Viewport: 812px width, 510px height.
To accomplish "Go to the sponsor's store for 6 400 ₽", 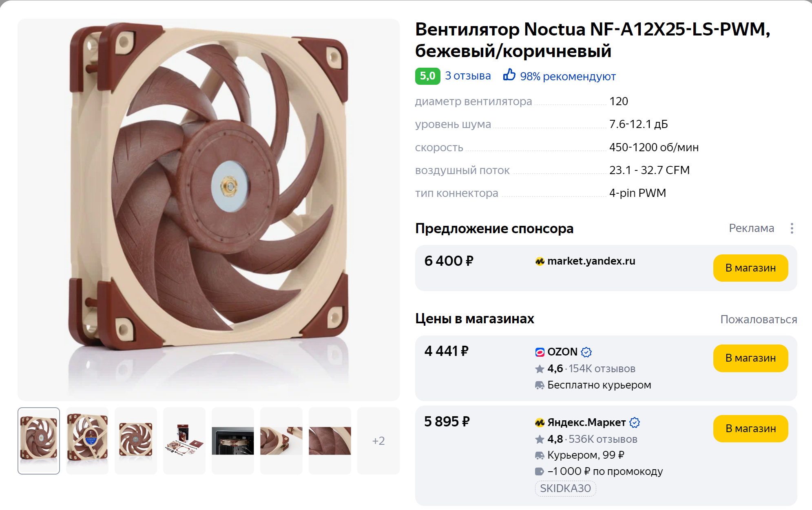I will pos(750,268).
